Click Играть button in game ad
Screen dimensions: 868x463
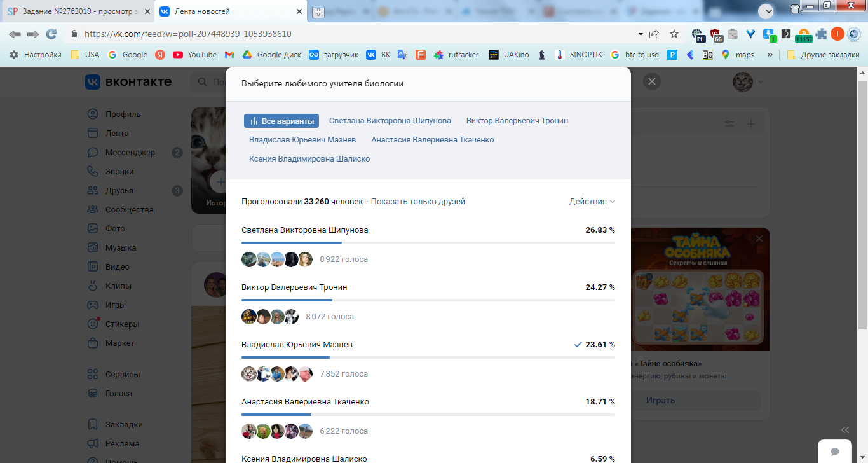pos(660,401)
